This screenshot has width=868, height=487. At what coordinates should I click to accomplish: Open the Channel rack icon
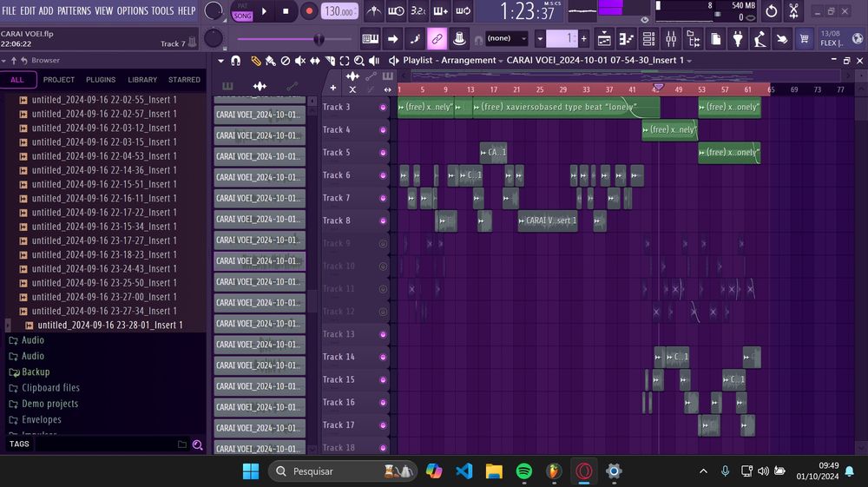tap(648, 39)
